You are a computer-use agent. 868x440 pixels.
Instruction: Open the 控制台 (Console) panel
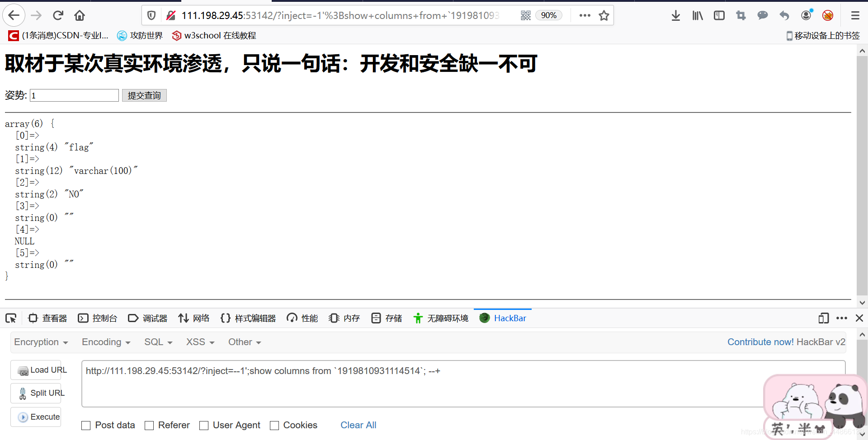click(x=98, y=318)
